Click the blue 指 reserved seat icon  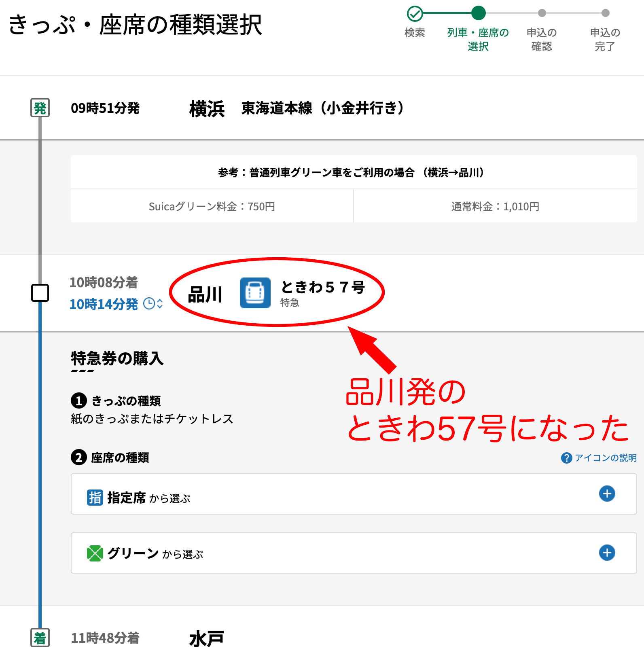tap(95, 498)
